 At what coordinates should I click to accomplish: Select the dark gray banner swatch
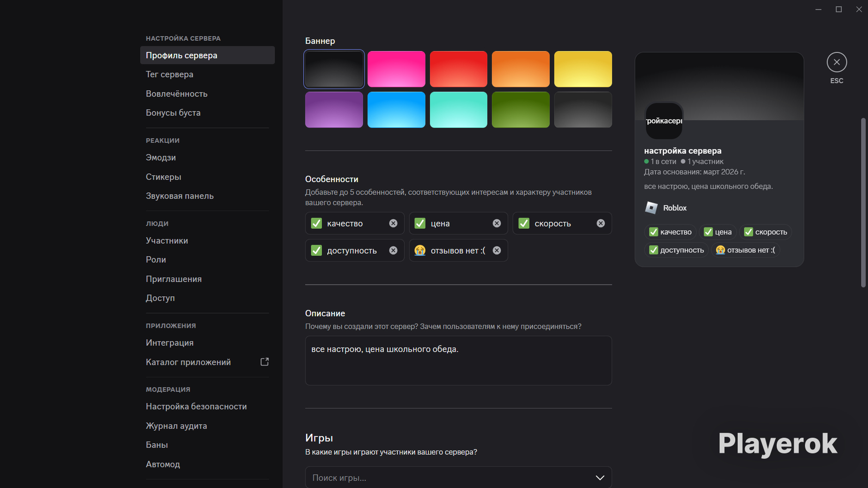tap(583, 110)
